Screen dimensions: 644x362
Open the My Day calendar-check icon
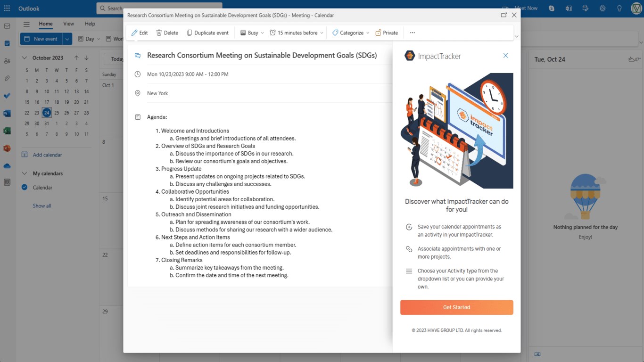(586, 8)
